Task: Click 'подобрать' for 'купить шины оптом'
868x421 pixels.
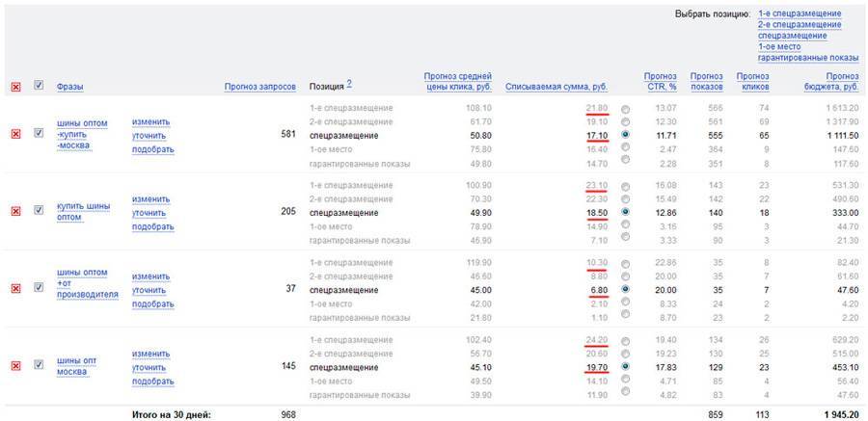Action: (x=152, y=226)
